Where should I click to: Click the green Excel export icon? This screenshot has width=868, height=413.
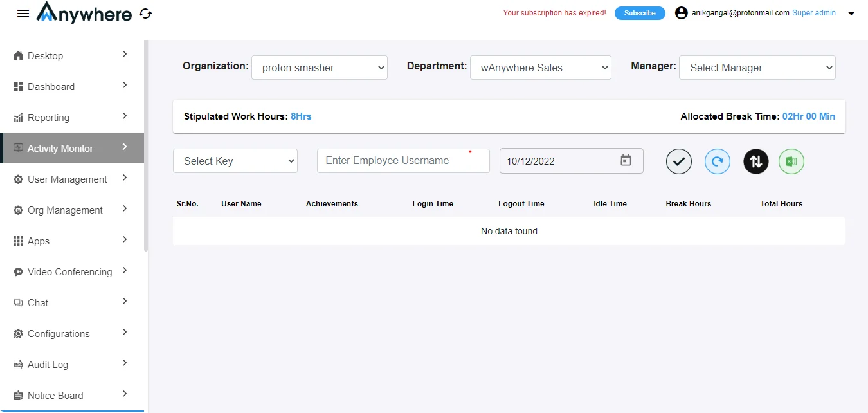[791, 161]
